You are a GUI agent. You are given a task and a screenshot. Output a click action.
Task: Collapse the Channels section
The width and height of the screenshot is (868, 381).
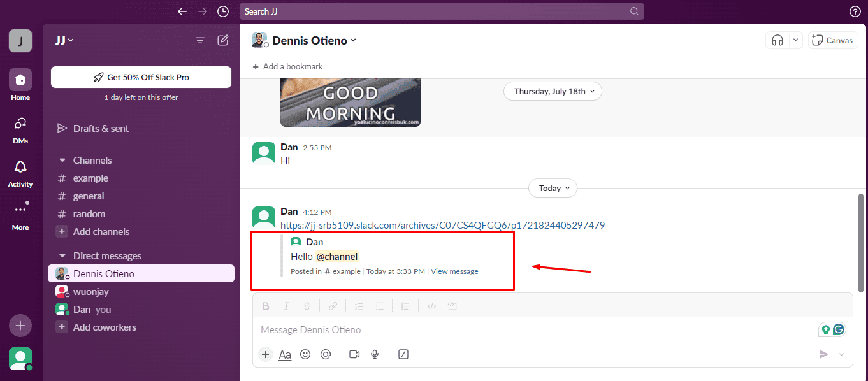[x=62, y=161]
